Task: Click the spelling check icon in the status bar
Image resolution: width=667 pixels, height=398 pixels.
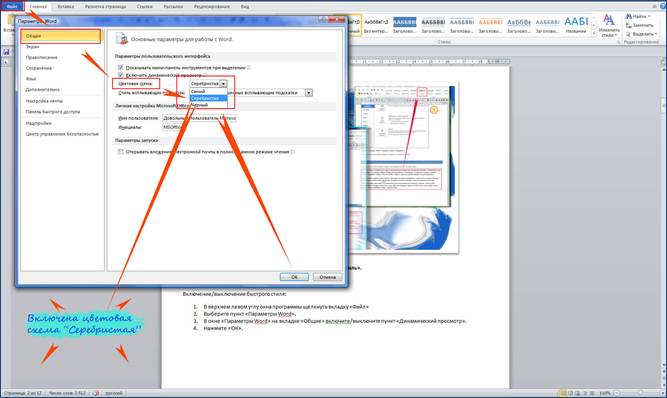Action: [x=96, y=393]
